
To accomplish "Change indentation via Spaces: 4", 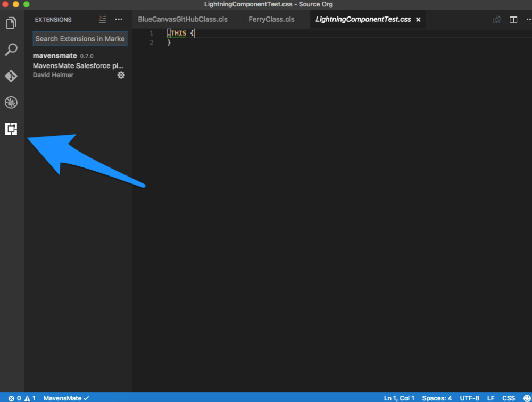I will click(437, 398).
